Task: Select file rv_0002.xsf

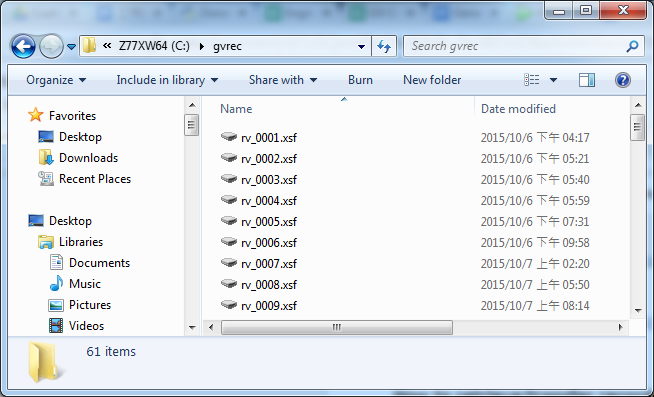Action: pyautogui.click(x=269, y=158)
